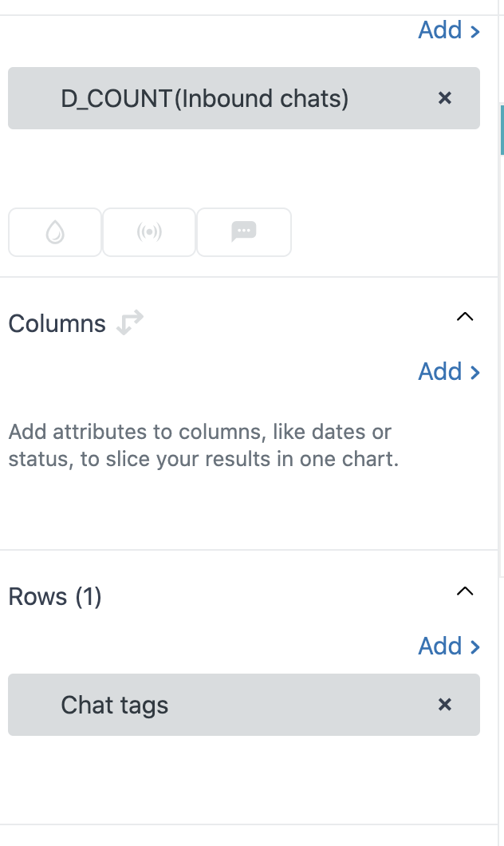Add a new metric via top Add link

(440, 30)
